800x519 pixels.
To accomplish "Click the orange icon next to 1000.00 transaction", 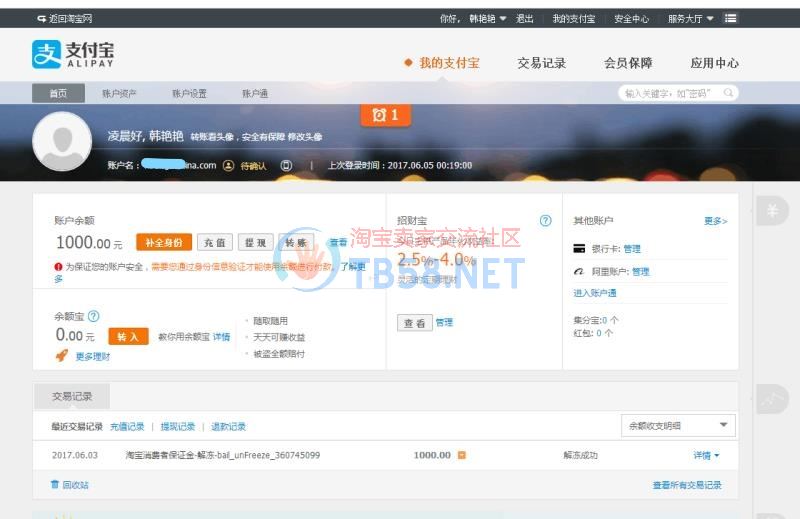I will [x=462, y=455].
